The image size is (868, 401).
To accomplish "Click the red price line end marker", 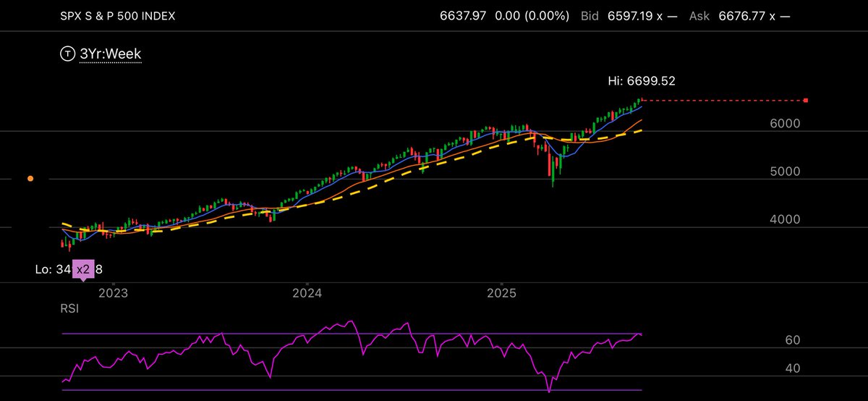I will coord(806,101).
